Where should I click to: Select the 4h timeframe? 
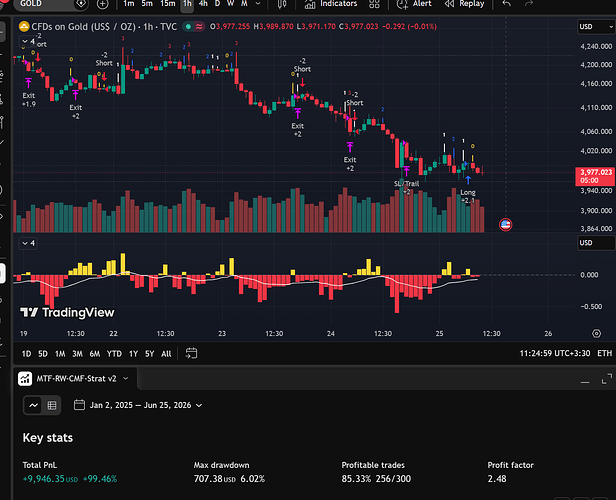203,4
